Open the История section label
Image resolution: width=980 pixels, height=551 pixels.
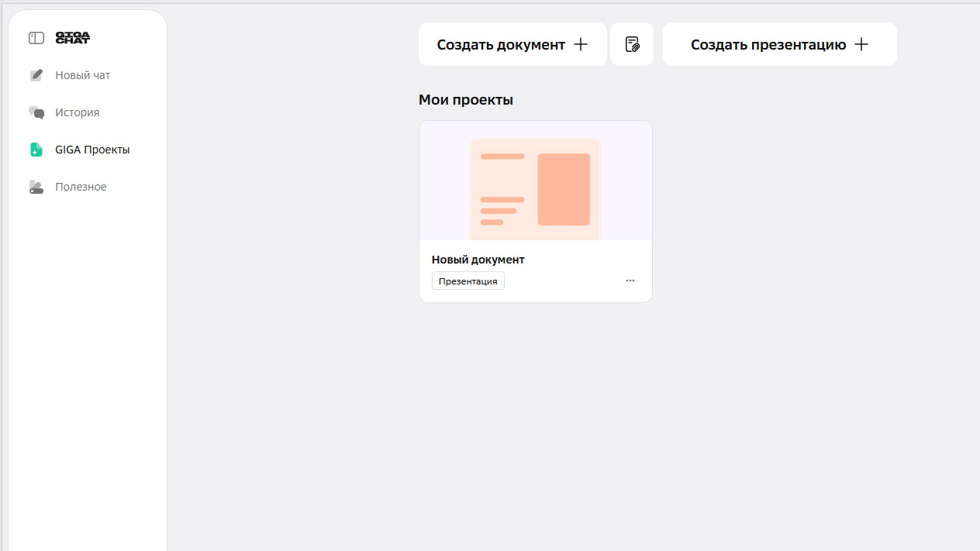click(78, 112)
